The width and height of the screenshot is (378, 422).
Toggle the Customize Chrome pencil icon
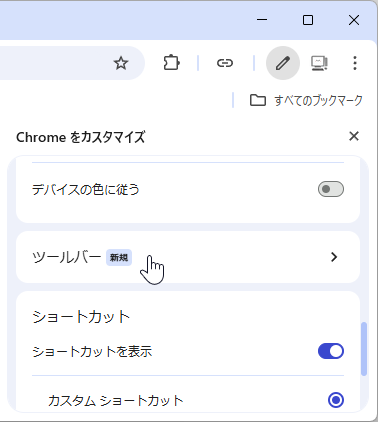(283, 63)
